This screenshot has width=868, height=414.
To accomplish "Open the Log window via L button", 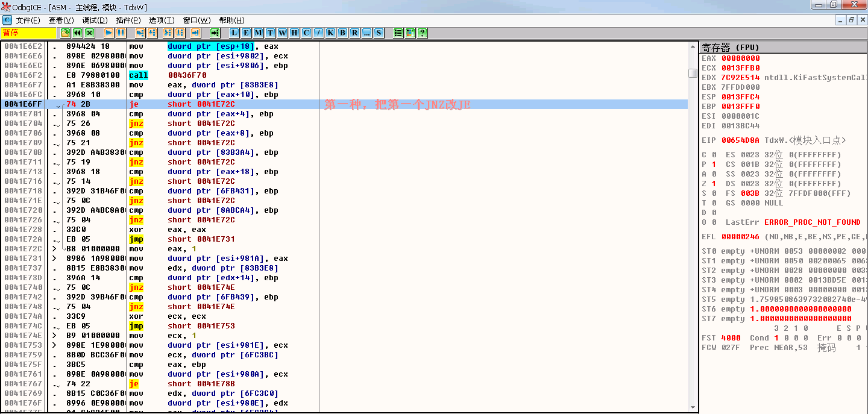I will (234, 33).
